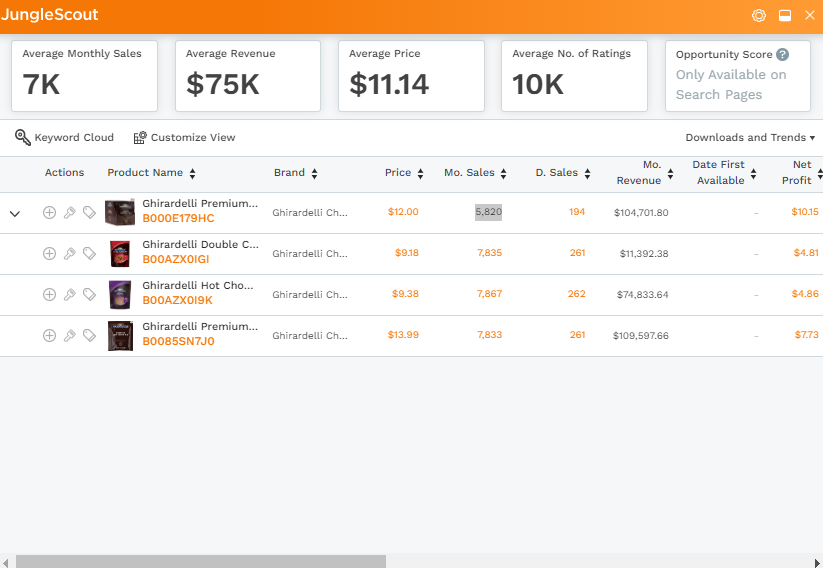This screenshot has height=568, width=823.
Task: Expand the first product row chevron
Action: coord(15,213)
